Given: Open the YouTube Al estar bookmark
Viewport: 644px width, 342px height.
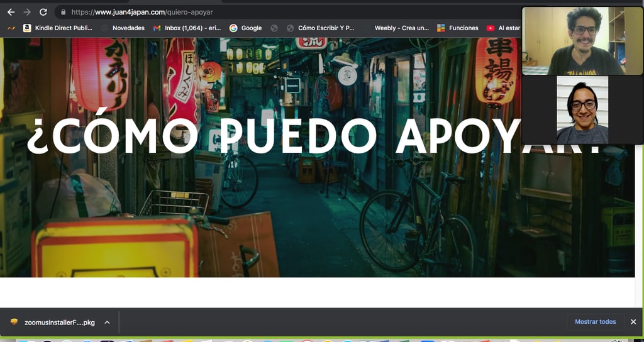Looking at the screenshot, I should point(503,28).
